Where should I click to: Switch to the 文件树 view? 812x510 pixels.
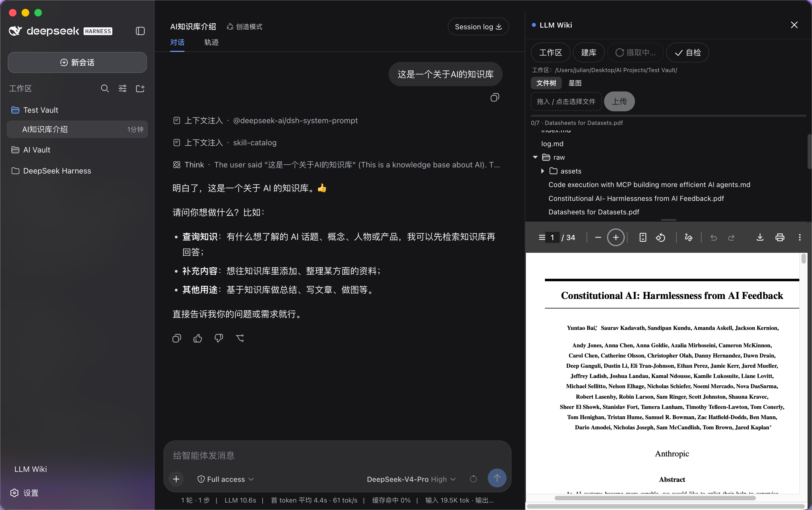546,83
